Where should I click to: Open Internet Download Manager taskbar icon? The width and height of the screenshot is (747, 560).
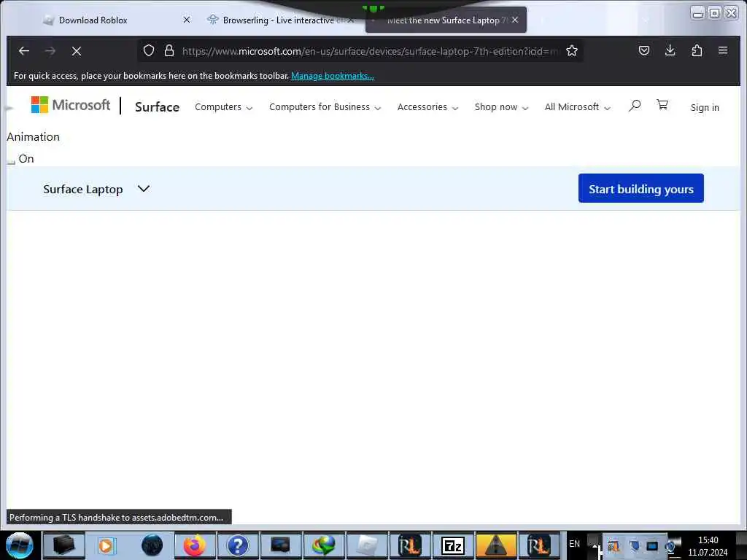pos(324,545)
